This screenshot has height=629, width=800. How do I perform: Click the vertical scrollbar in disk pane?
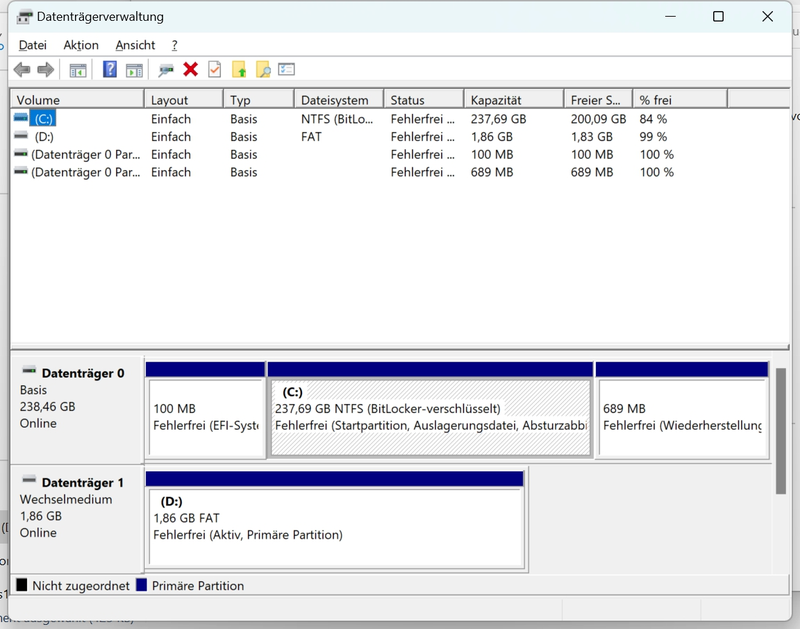coord(781,430)
